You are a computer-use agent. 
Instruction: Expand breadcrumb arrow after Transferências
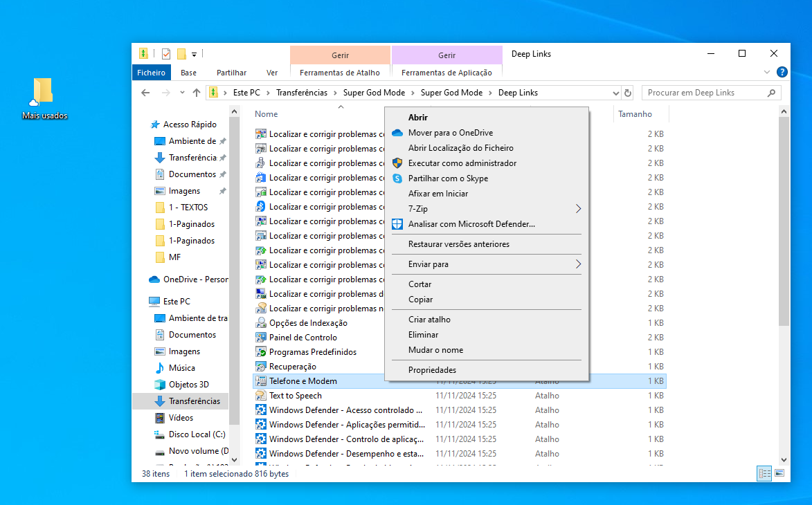coord(335,93)
